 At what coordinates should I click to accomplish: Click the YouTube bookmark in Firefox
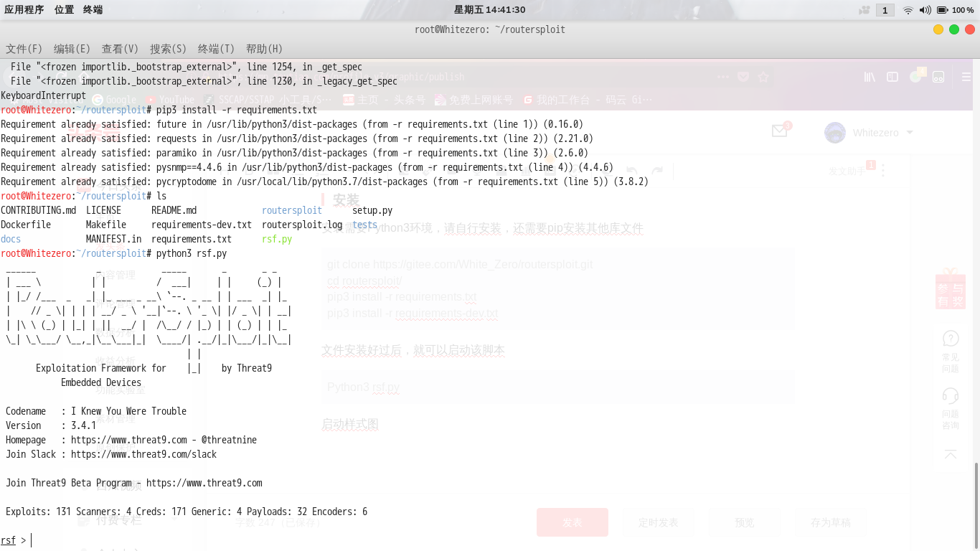coord(171,100)
